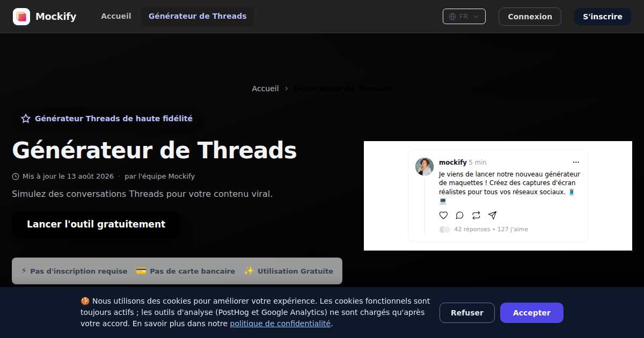Image resolution: width=644 pixels, height=338 pixels.
Task: Click the heart like icon
Action: tap(443, 215)
